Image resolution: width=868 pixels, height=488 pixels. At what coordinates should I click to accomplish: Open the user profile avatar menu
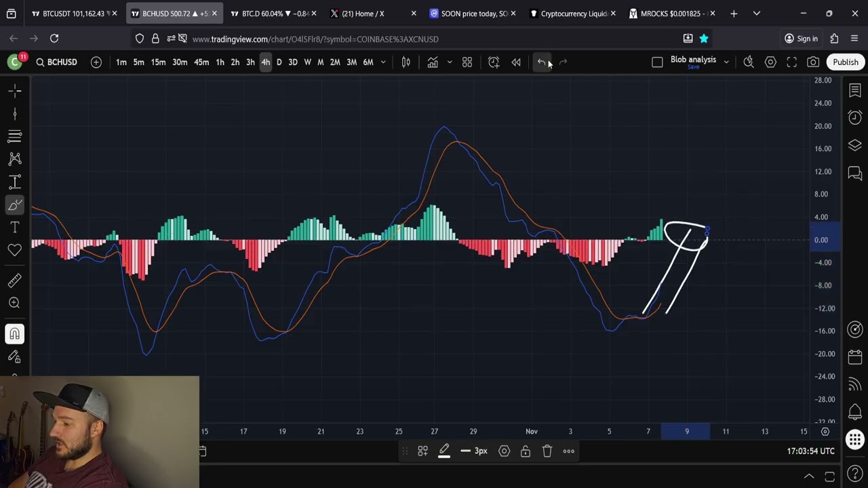tap(15, 62)
